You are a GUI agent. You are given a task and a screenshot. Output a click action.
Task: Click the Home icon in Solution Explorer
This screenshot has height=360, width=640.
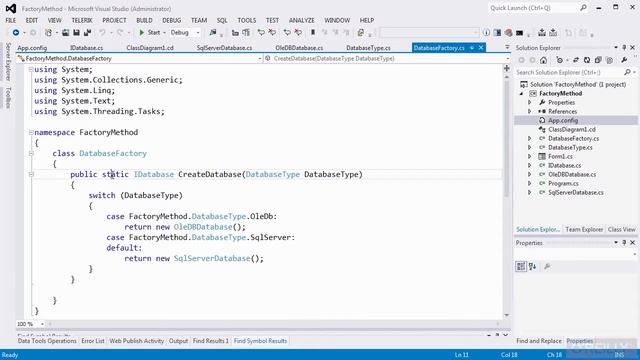[543, 60]
